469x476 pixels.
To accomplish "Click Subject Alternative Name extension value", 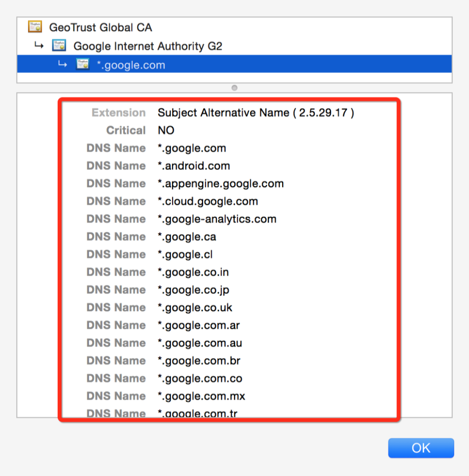I will tap(256, 113).
